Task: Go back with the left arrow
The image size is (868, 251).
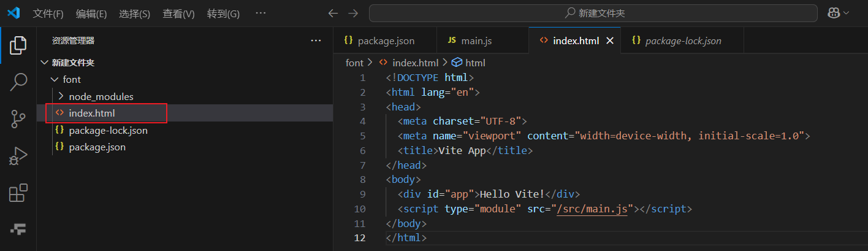Action: point(333,13)
